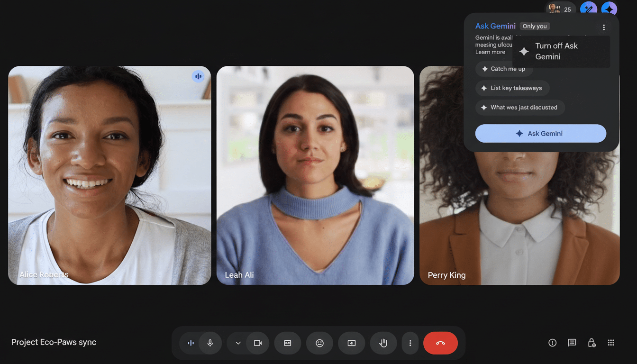Image resolution: width=637 pixels, height=364 pixels.
Task: Raise your hand
Action: coord(383,343)
